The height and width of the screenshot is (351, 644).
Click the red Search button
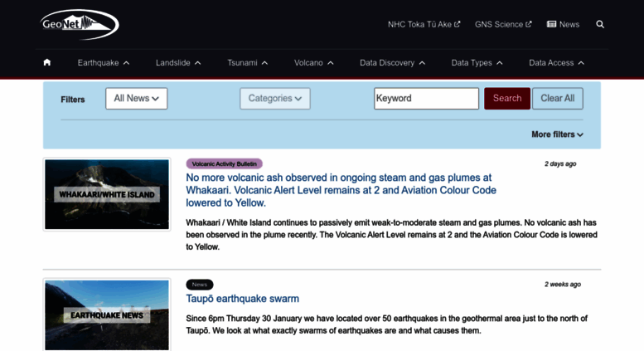[507, 99]
